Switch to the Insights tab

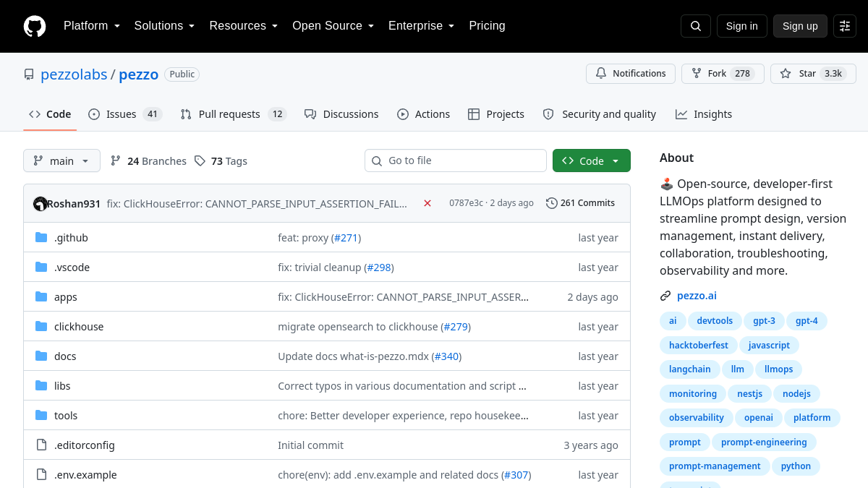pos(704,114)
